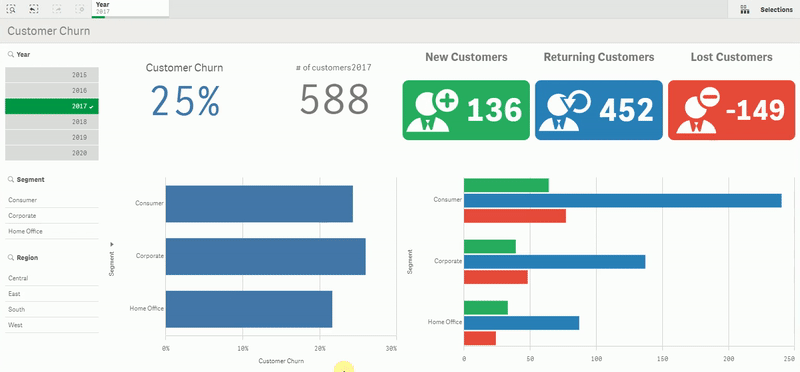Filter by Consumer in Segment list
The width and height of the screenshot is (800, 372).
(x=52, y=200)
